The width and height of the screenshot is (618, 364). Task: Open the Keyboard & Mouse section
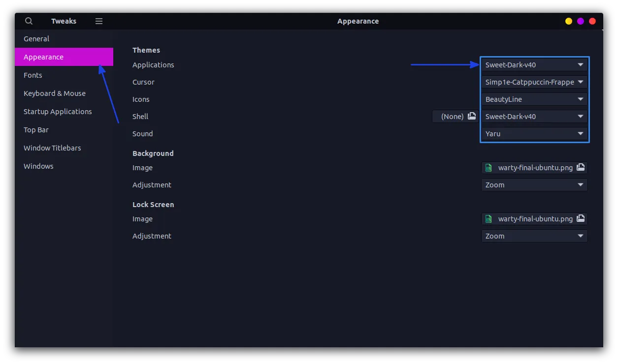tap(54, 93)
